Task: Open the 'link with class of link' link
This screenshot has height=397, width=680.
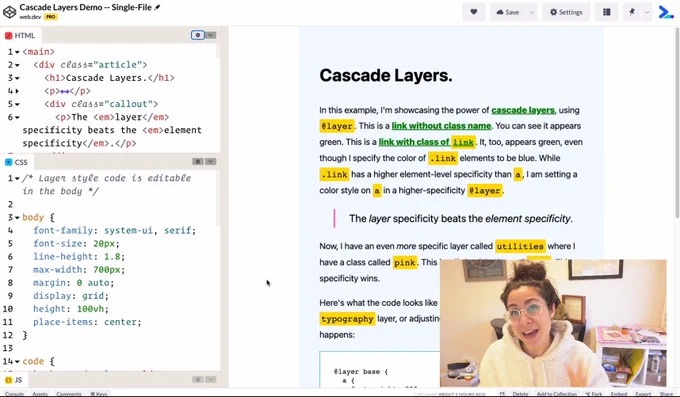Action: click(427, 142)
